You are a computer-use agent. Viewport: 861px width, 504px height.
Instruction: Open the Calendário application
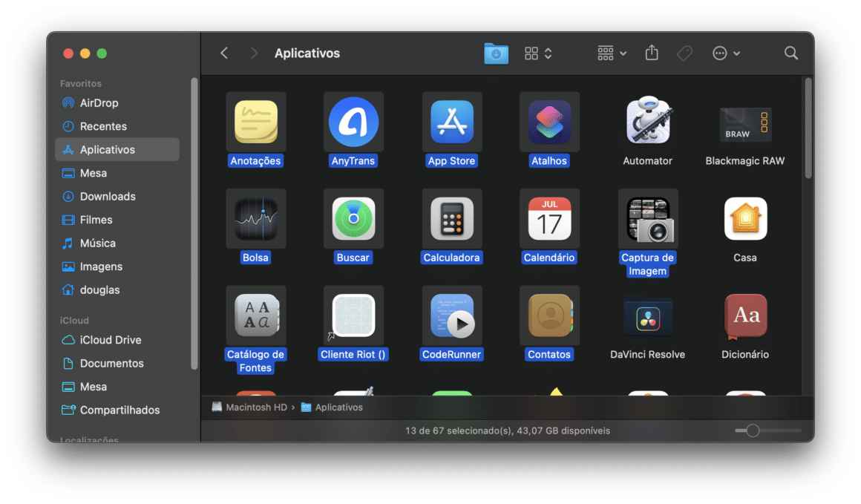[x=549, y=219]
